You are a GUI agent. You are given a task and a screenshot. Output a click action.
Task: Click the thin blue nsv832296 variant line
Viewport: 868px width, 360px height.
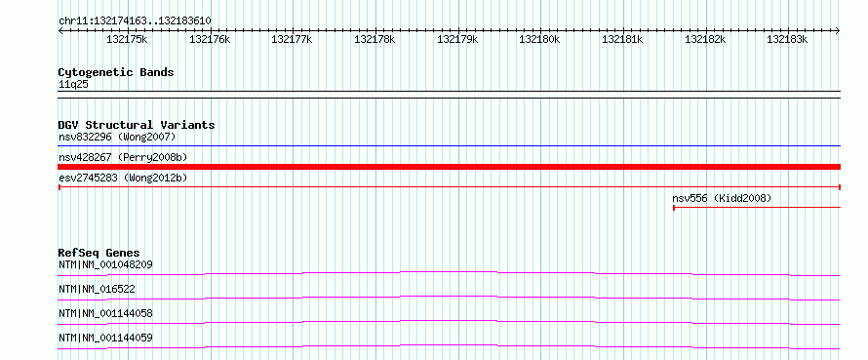[449, 145]
